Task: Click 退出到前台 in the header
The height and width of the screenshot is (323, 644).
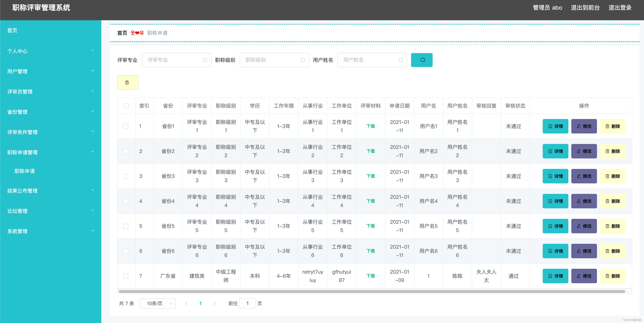Action: tap(585, 8)
